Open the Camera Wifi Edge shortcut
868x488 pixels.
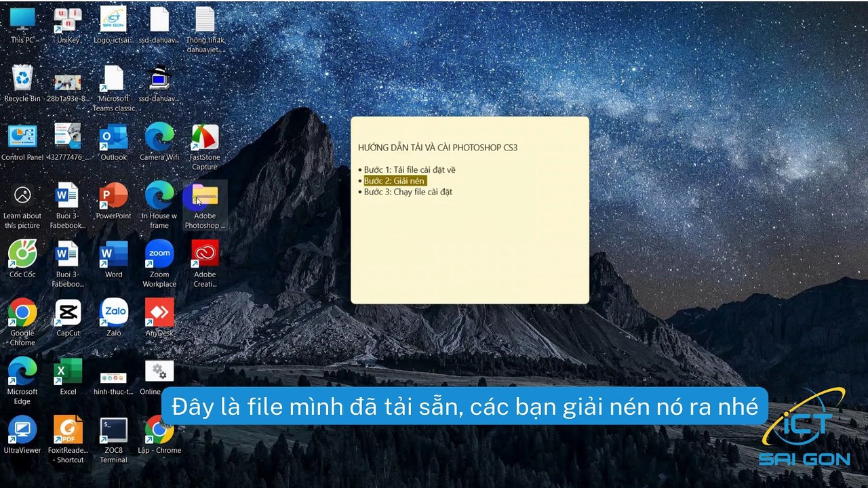(x=159, y=142)
